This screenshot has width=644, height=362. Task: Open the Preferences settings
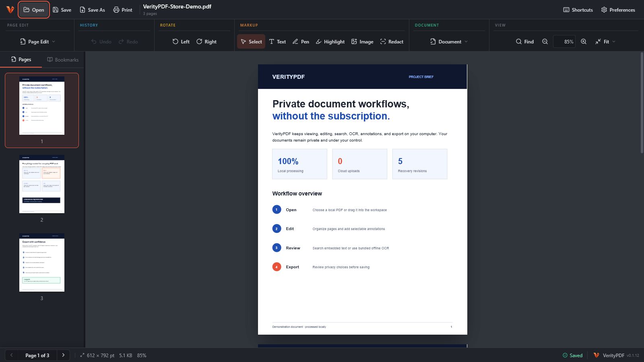[x=618, y=10]
